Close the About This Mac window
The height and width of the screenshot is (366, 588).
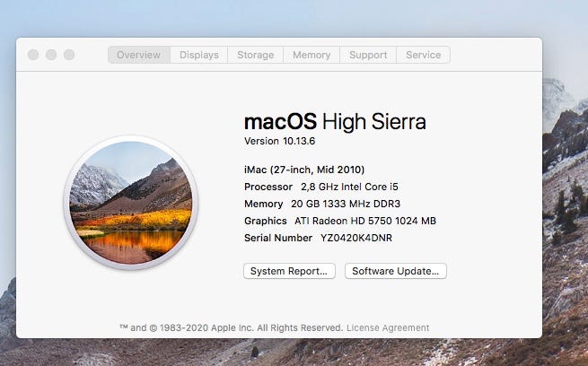(x=33, y=55)
